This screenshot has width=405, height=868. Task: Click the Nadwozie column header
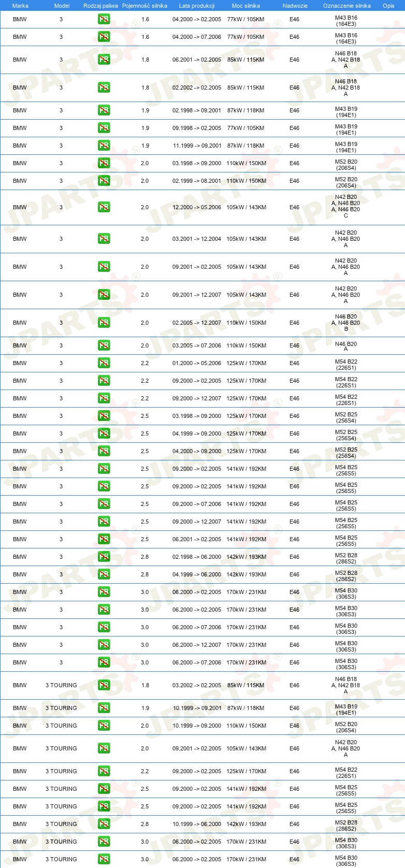tap(295, 6)
